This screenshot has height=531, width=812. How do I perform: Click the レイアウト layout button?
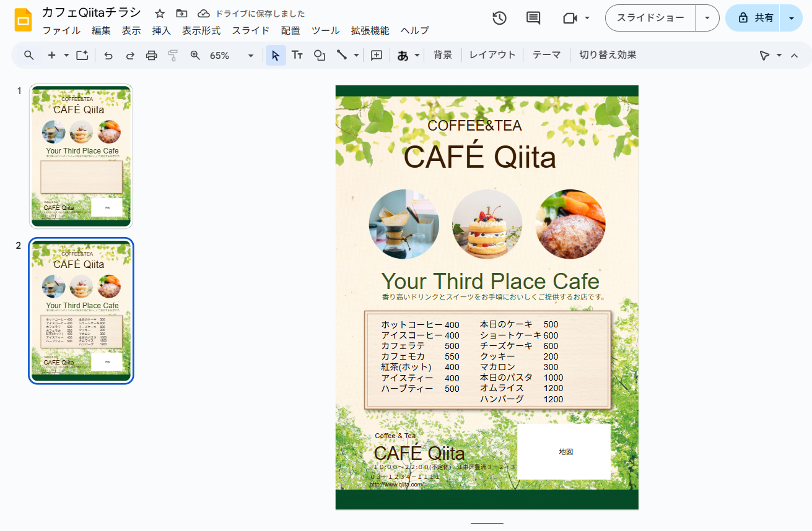point(492,55)
